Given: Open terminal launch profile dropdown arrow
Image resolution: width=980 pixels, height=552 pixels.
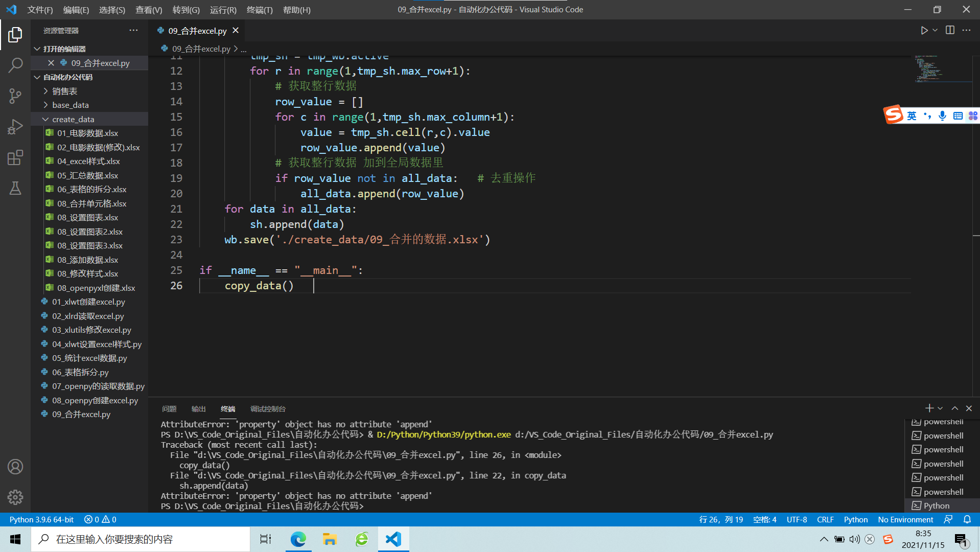Looking at the screenshot, I should click(940, 408).
